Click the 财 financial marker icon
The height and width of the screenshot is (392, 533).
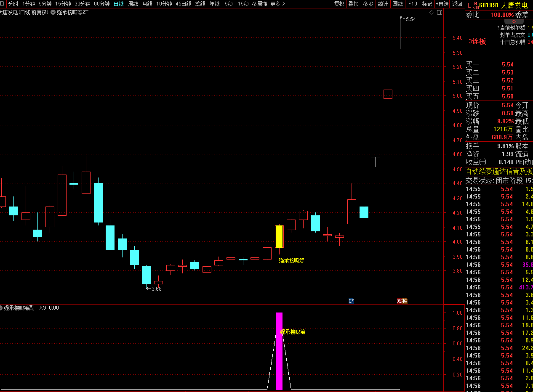click(351, 301)
